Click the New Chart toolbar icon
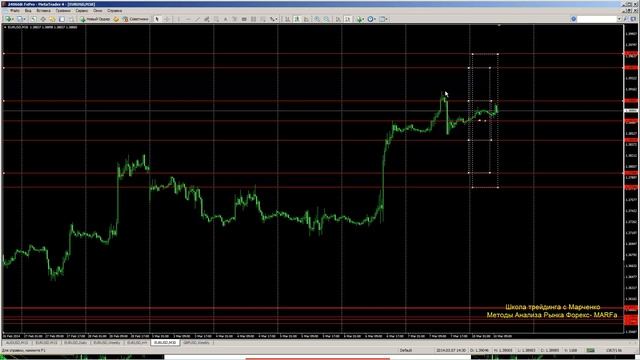 tap(9, 19)
